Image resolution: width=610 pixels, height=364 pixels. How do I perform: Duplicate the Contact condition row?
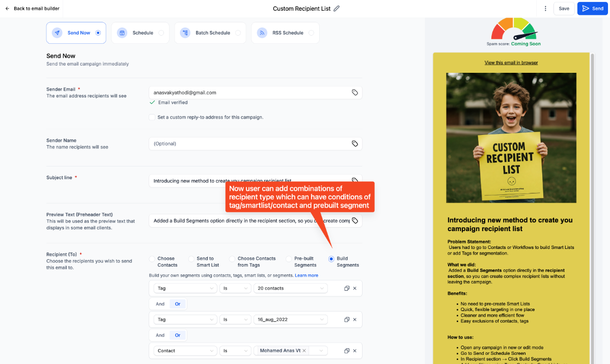pyautogui.click(x=347, y=351)
